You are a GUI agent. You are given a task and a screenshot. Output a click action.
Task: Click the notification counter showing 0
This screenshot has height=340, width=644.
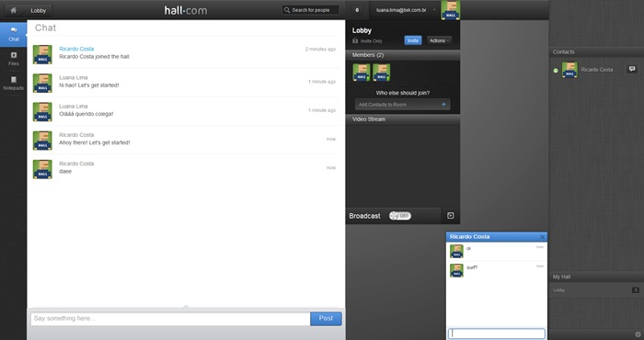point(357,10)
